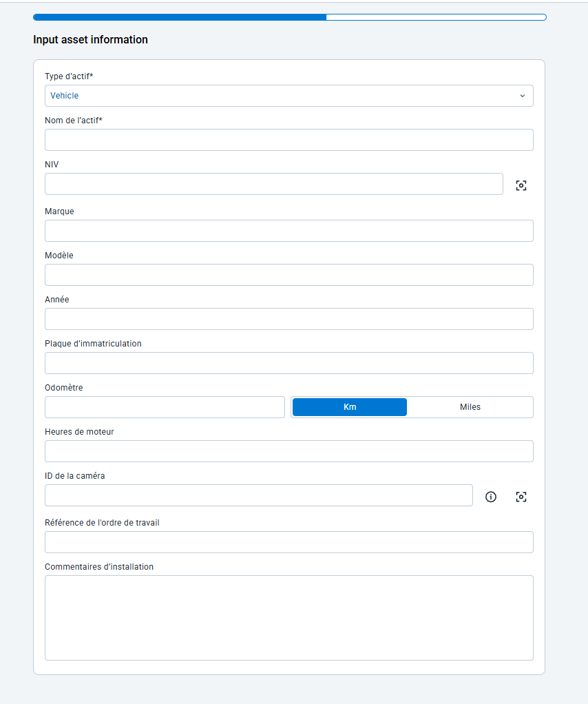Click the Odomètre value field
The width and height of the screenshot is (588, 704).
tap(165, 407)
